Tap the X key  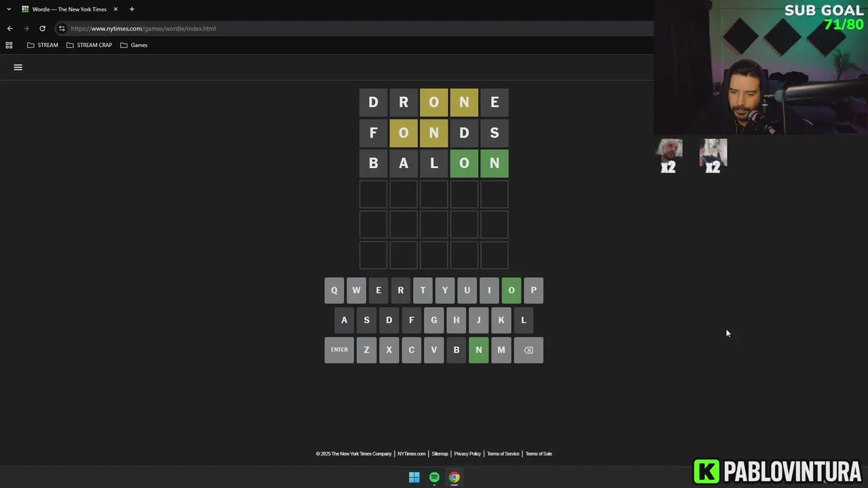click(x=389, y=350)
